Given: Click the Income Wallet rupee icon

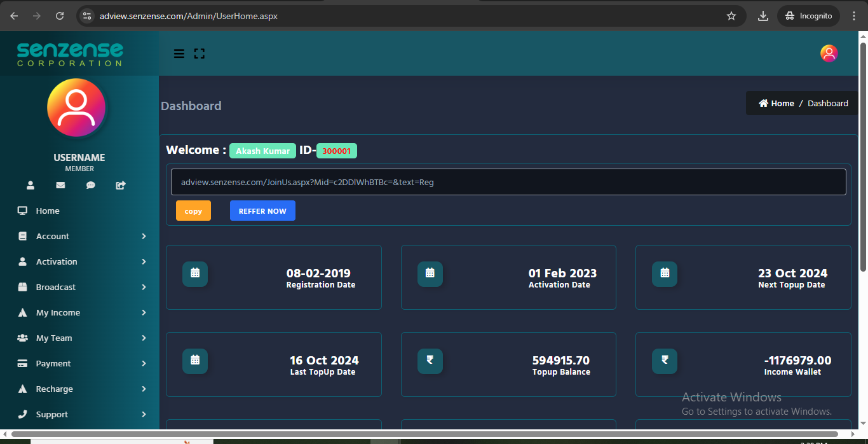Looking at the screenshot, I should [665, 361].
